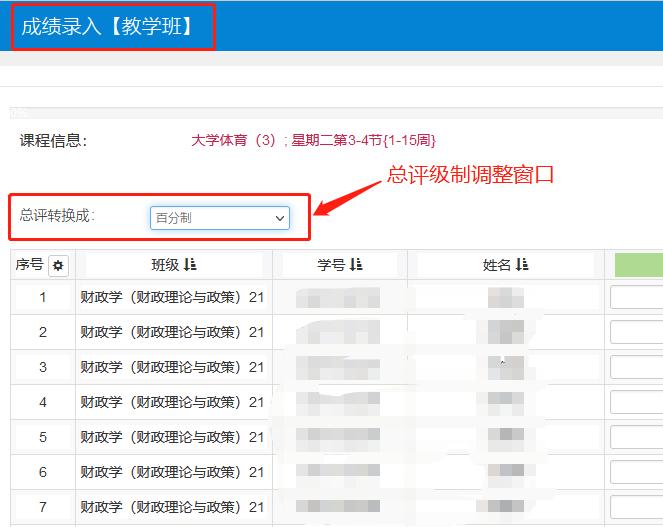The height and width of the screenshot is (527, 663).
Task: Expand the 总评转换成 百分制 dropdown
Action: [220, 218]
